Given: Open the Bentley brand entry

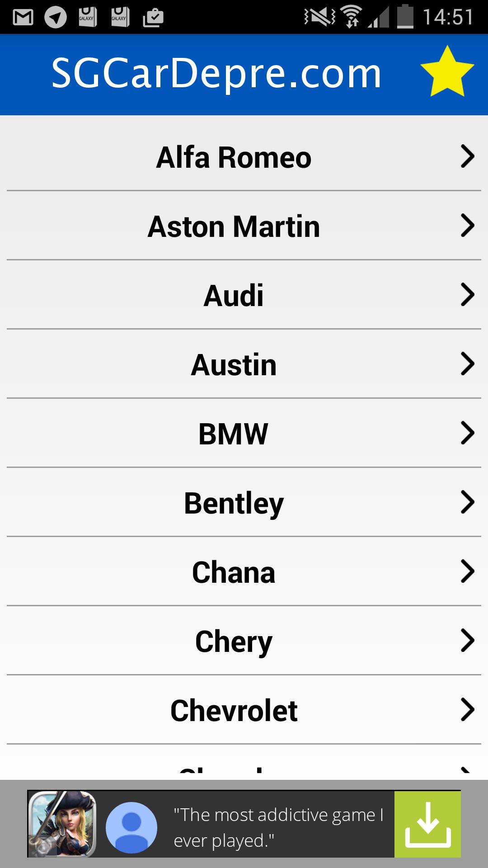Looking at the screenshot, I should (x=234, y=503).
